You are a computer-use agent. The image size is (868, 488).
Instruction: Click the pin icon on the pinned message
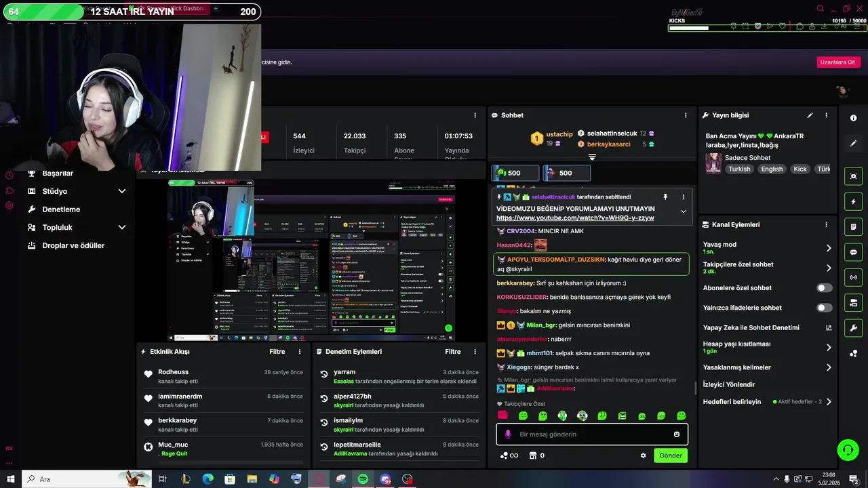pos(665,197)
